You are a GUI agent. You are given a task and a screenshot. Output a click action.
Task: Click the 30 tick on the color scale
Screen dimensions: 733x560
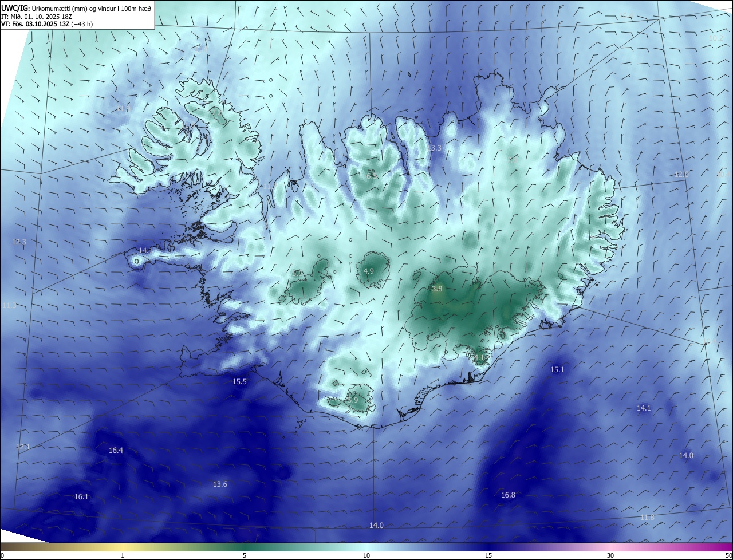tap(610, 555)
